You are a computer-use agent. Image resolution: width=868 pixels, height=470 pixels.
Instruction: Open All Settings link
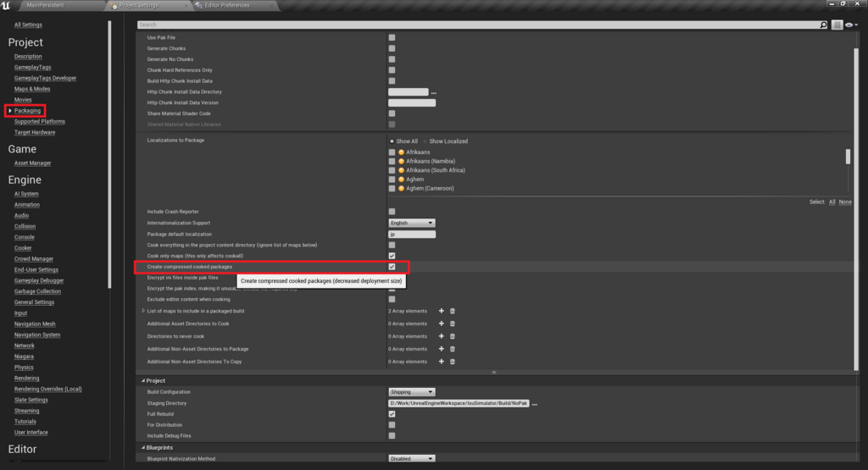[x=28, y=25]
